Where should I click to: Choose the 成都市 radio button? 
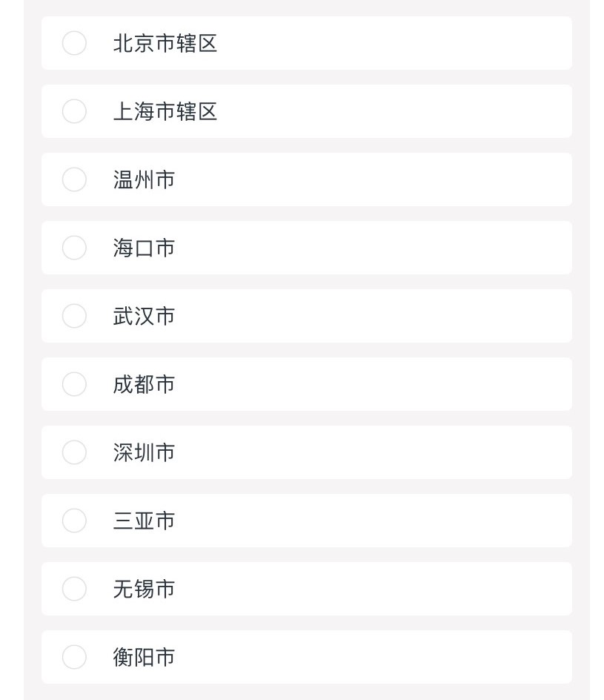tap(74, 384)
